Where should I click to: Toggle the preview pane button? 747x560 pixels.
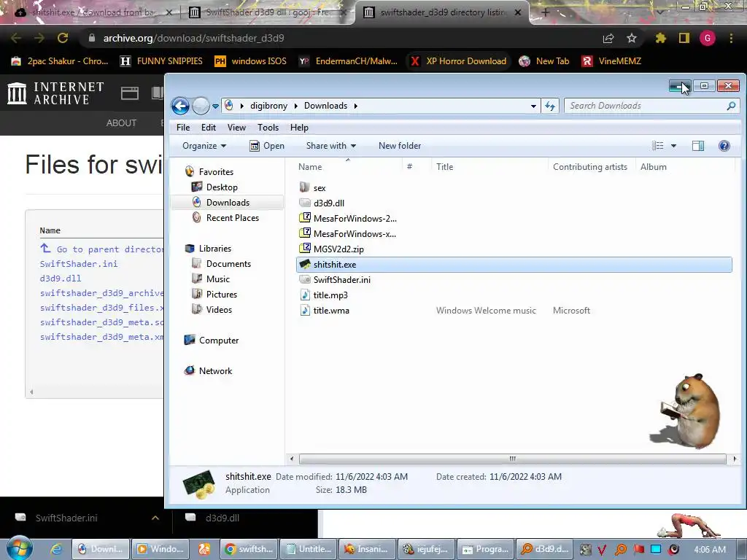698,146
